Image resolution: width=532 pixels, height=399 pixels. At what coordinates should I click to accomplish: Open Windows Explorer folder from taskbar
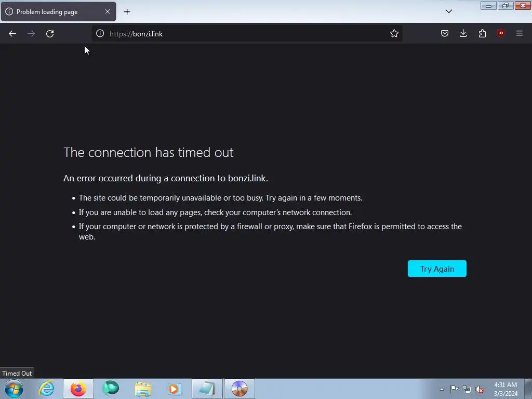pos(143,389)
